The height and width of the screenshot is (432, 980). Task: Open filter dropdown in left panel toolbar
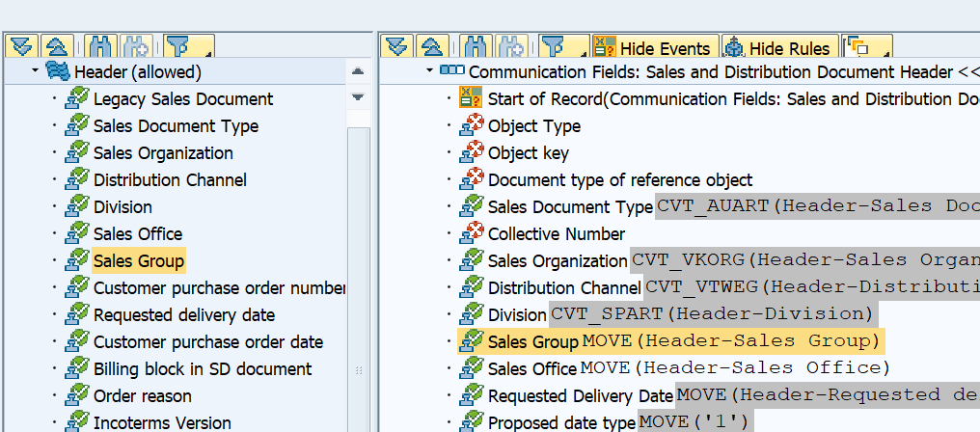pyautogui.click(x=189, y=47)
